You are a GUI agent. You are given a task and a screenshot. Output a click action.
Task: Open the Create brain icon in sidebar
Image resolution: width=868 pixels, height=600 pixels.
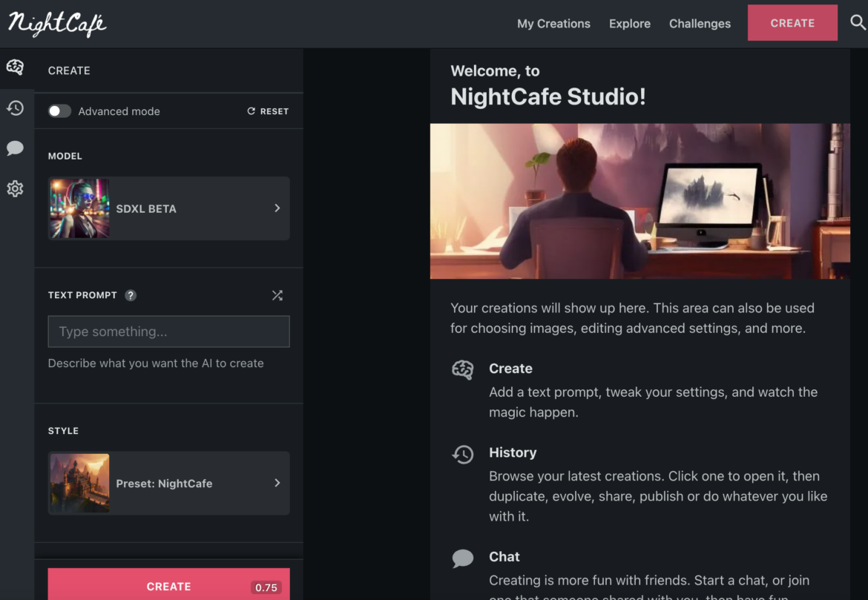pyautogui.click(x=15, y=67)
